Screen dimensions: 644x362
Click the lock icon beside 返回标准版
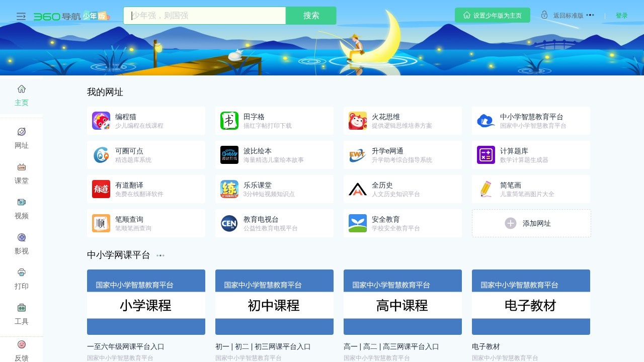tap(544, 15)
